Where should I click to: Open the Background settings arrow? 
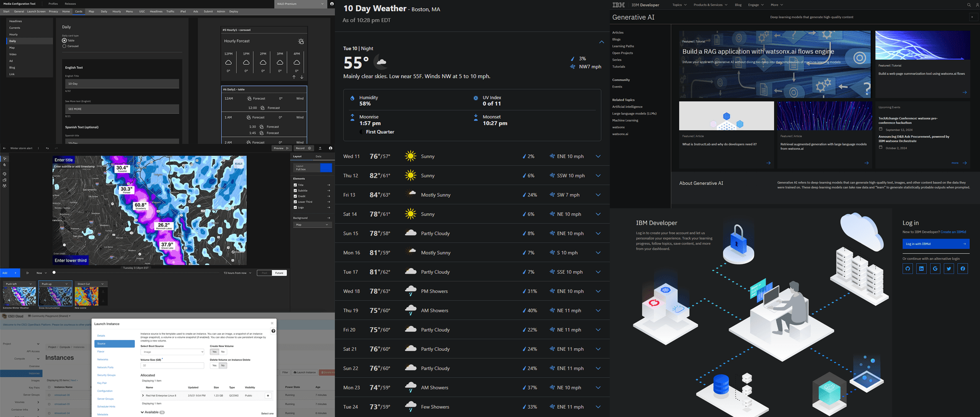coord(329,218)
